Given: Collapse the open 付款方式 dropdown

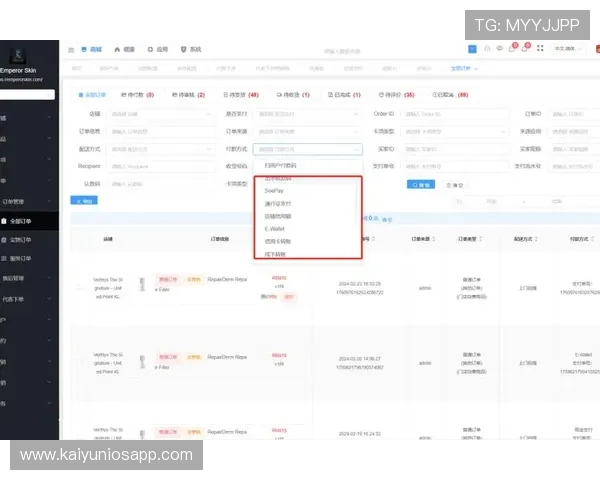Looking at the screenshot, I should [308, 149].
